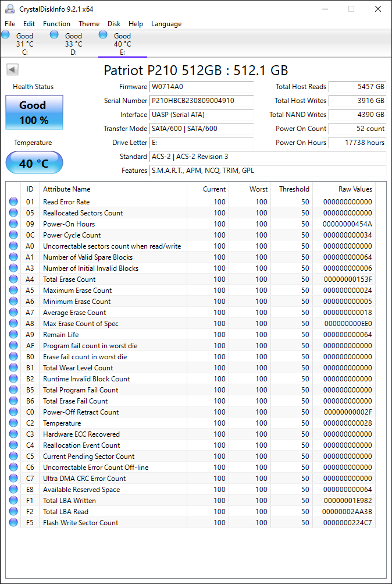The width and height of the screenshot is (392, 584).
Task: Switch to the drive C: Good 31 °C tab
Action: pyautogui.click(x=25, y=44)
